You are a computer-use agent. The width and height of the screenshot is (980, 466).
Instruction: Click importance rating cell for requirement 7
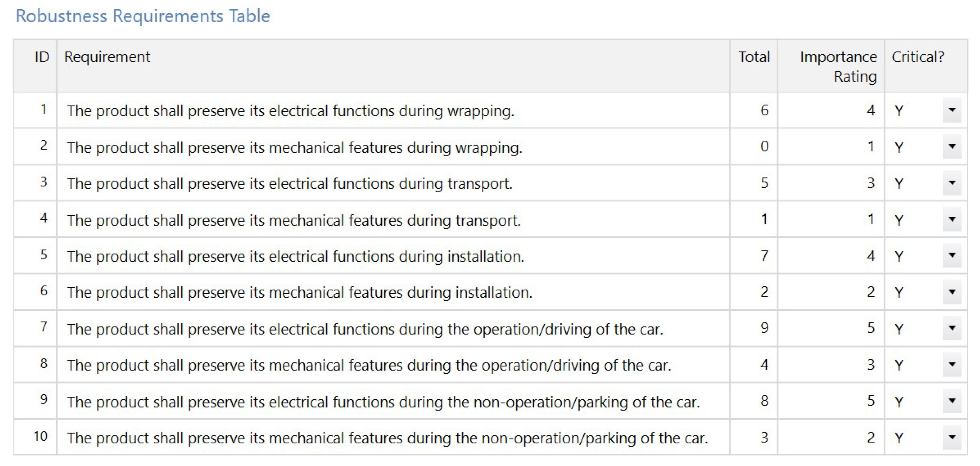(870, 328)
